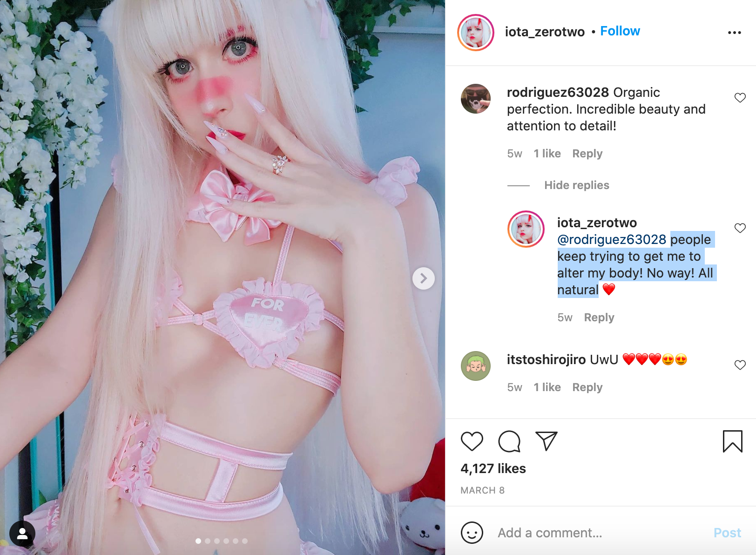Like rodriguez63028's comment
The width and height of the screenshot is (756, 555).
coord(740,98)
